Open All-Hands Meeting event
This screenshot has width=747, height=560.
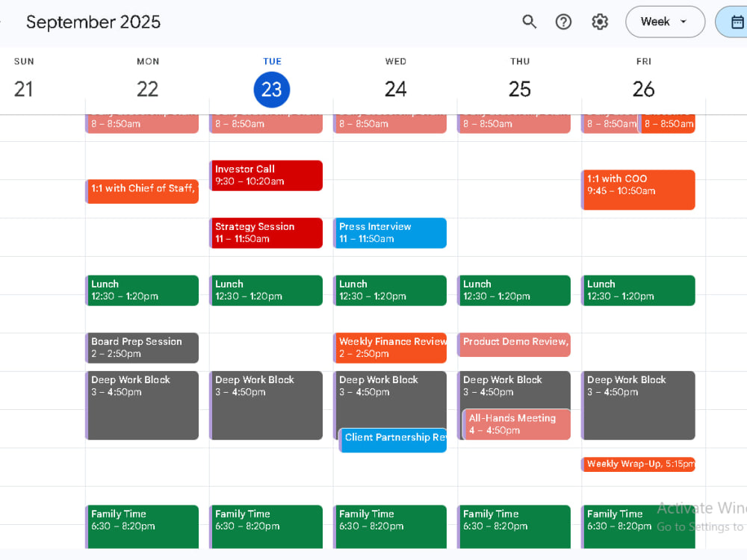[x=517, y=424]
